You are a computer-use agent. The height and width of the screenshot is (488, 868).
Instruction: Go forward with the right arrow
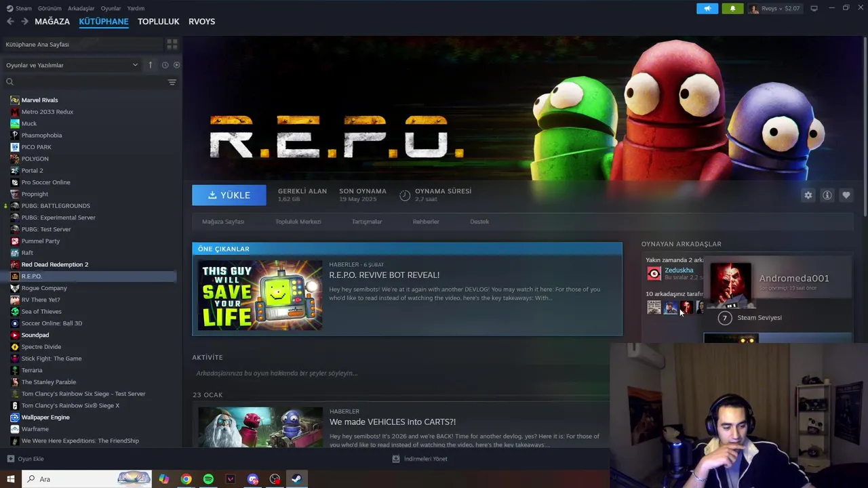25,22
